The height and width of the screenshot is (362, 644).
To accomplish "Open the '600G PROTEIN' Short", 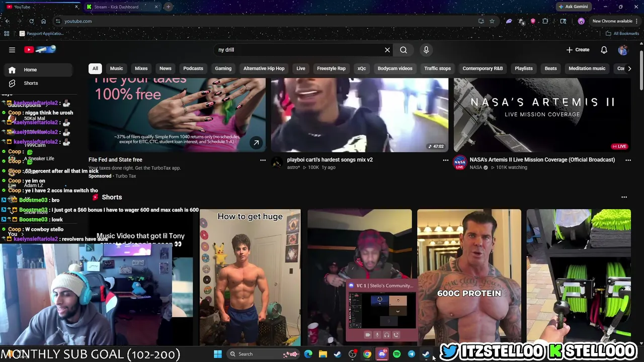I will pyautogui.click(x=469, y=278).
